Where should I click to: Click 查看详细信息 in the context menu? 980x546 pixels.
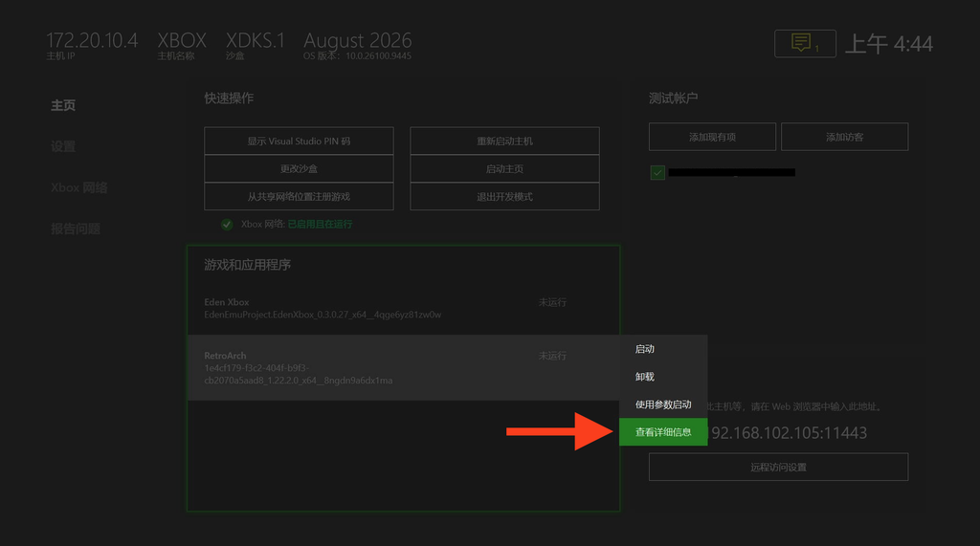[x=663, y=431]
